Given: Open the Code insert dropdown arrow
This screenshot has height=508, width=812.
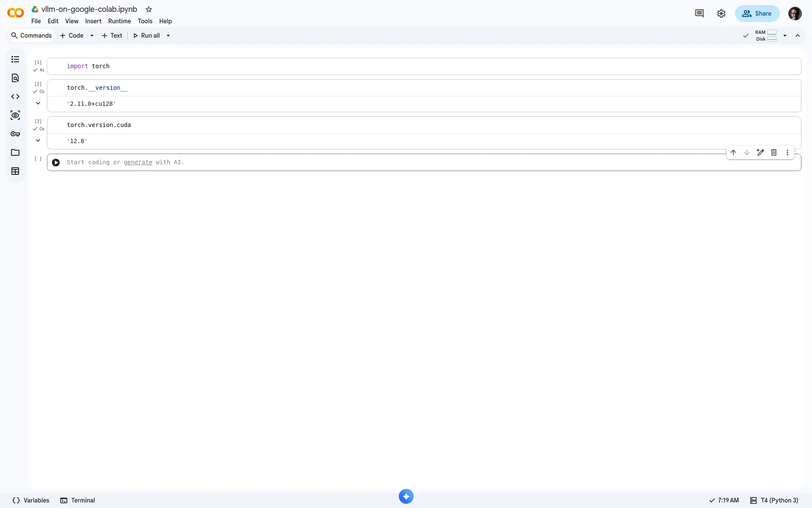Looking at the screenshot, I should [x=92, y=36].
